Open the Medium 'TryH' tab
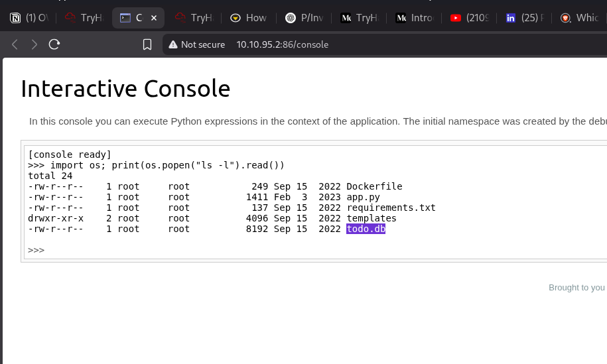 [x=359, y=18]
